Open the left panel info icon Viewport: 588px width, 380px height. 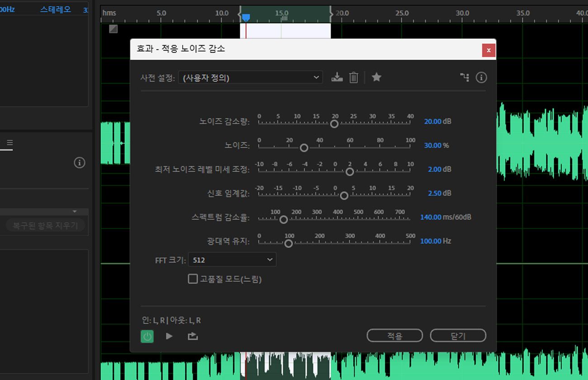pyautogui.click(x=80, y=162)
